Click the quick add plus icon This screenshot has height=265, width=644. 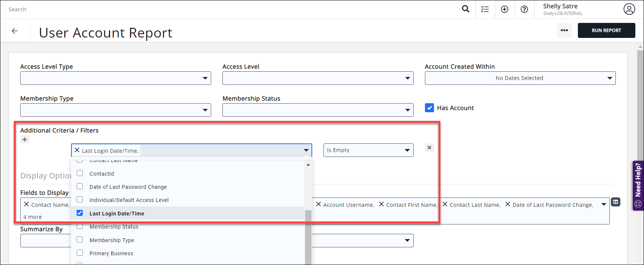[x=505, y=9]
